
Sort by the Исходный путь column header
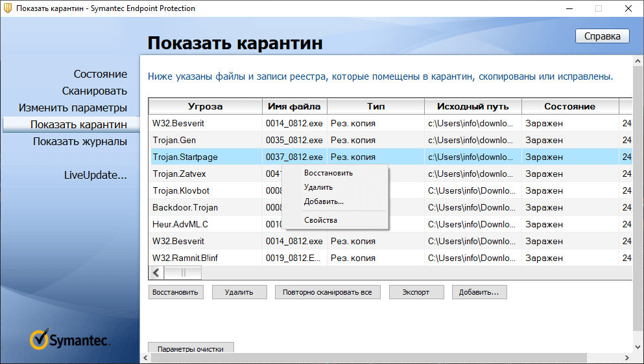pyautogui.click(x=473, y=106)
